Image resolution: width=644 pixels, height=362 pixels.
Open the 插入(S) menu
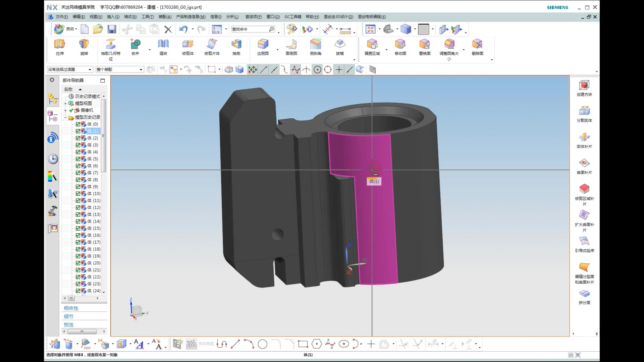tap(113, 17)
